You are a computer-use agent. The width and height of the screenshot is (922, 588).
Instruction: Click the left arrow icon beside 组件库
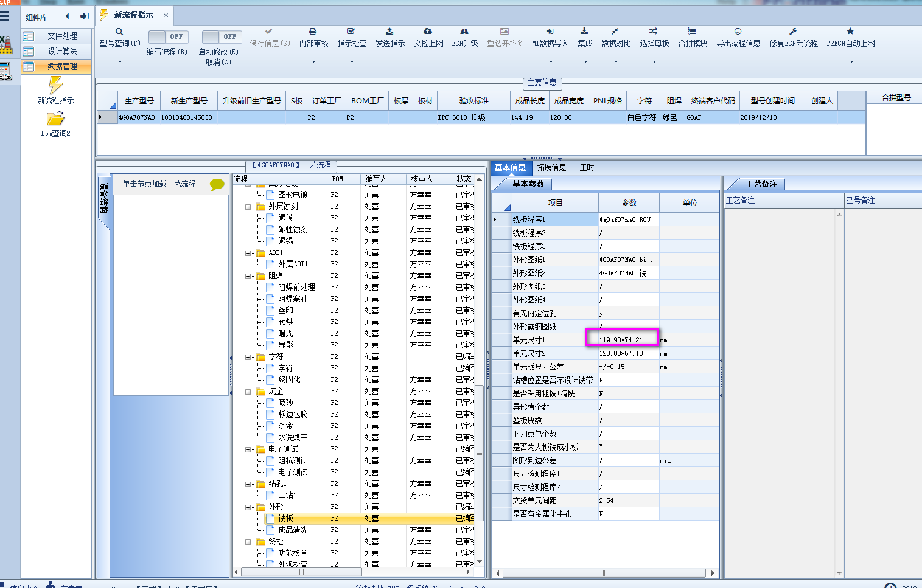(x=67, y=16)
